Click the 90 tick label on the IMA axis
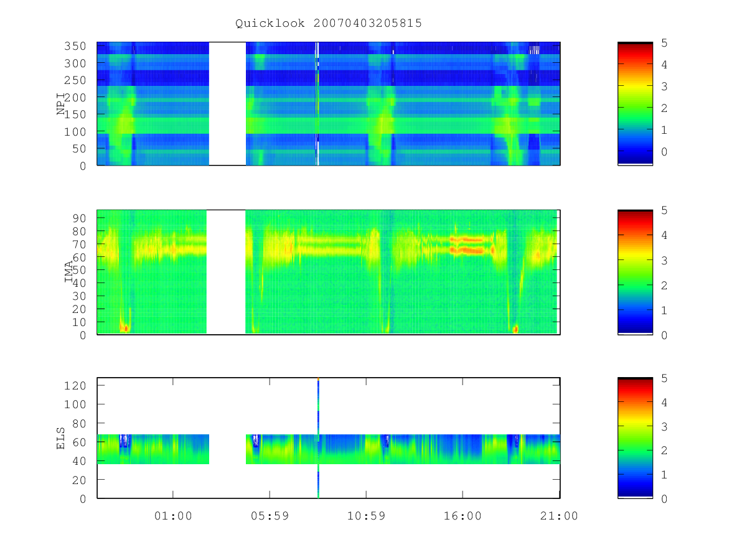The width and height of the screenshot is (747, 560). [x=80, y=218]
